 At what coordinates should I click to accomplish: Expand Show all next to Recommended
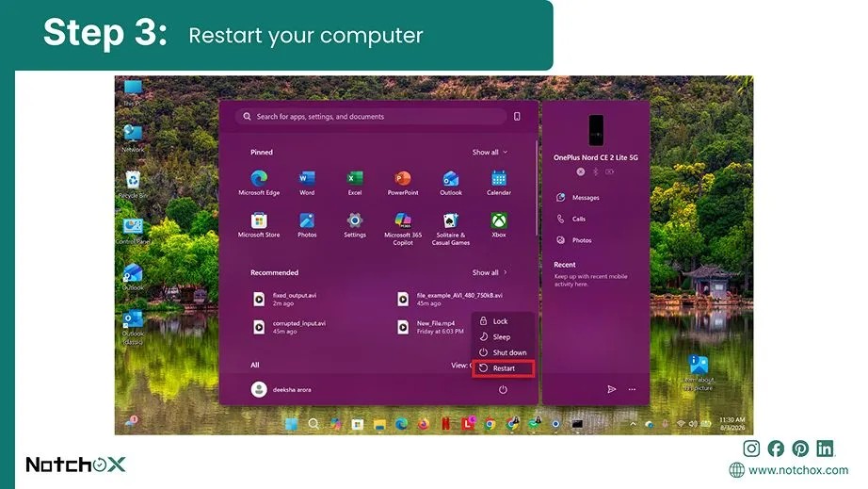coord(490,272)
